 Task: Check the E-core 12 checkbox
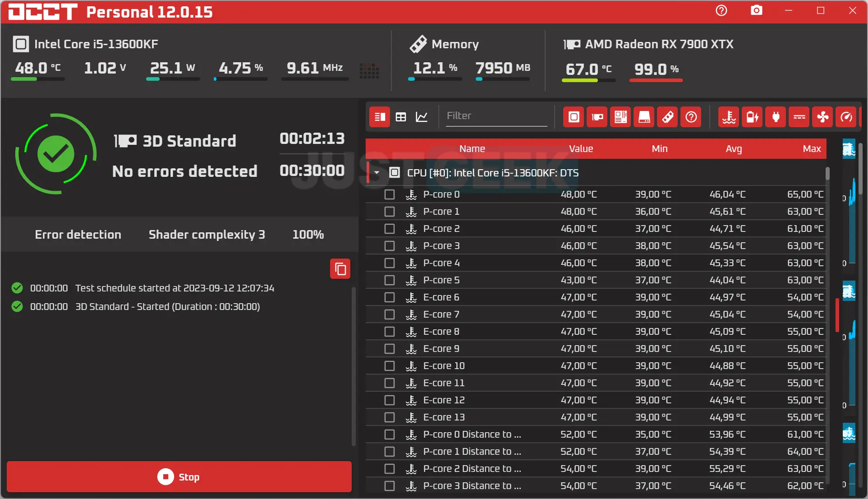coord(390,400)
